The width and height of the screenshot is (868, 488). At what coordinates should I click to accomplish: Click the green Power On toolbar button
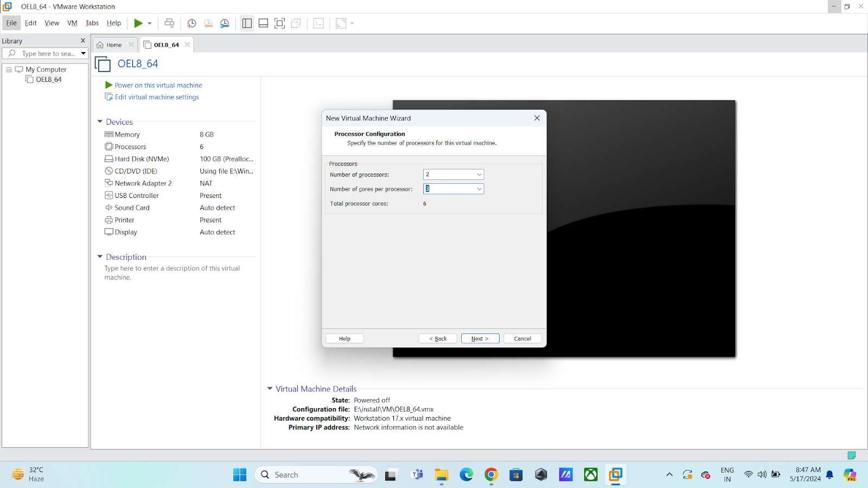(x=138, y=23)
